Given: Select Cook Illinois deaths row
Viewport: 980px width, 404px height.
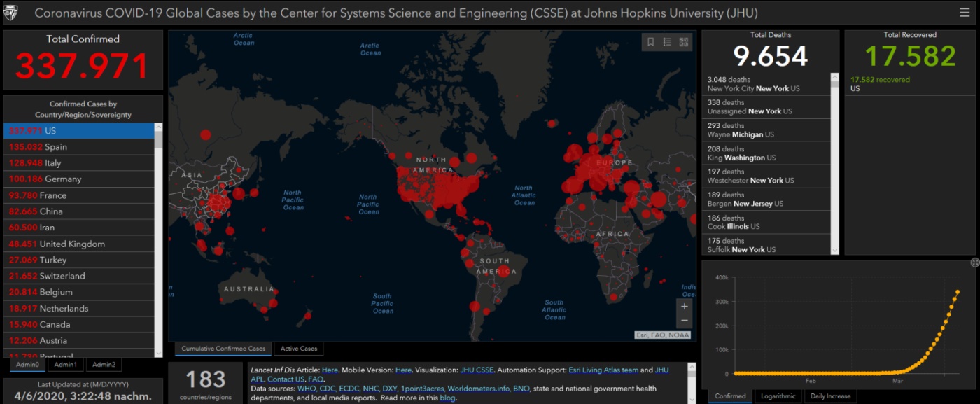Looking at the screenshot, I should 766,222.
